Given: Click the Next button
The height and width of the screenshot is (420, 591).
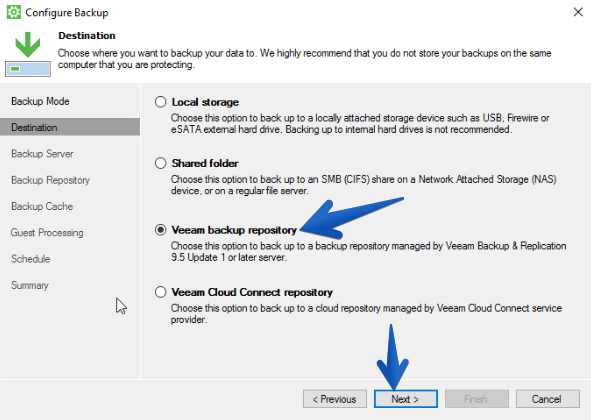Looking at the screenshot, I should tap(406, 399).
